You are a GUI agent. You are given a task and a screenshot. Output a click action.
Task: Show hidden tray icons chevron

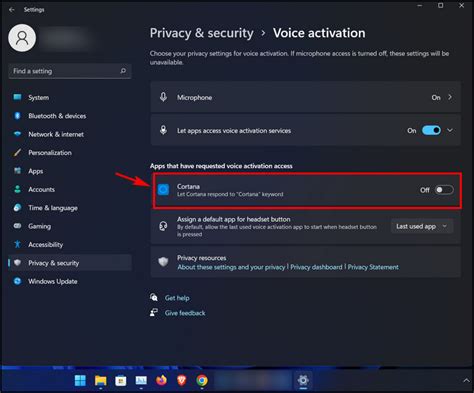pyautogui.click(x=466, y=380)
